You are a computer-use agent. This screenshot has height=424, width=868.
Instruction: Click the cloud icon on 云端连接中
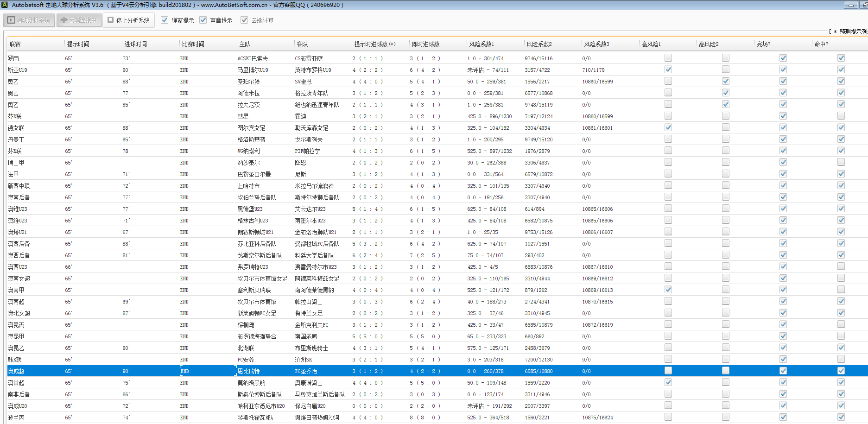coord(64,20)
